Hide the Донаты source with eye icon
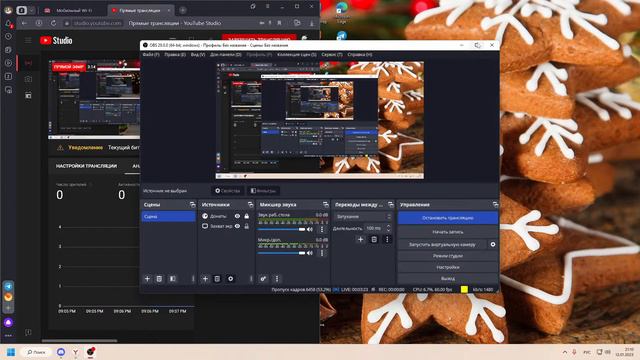 pos(237,216)
